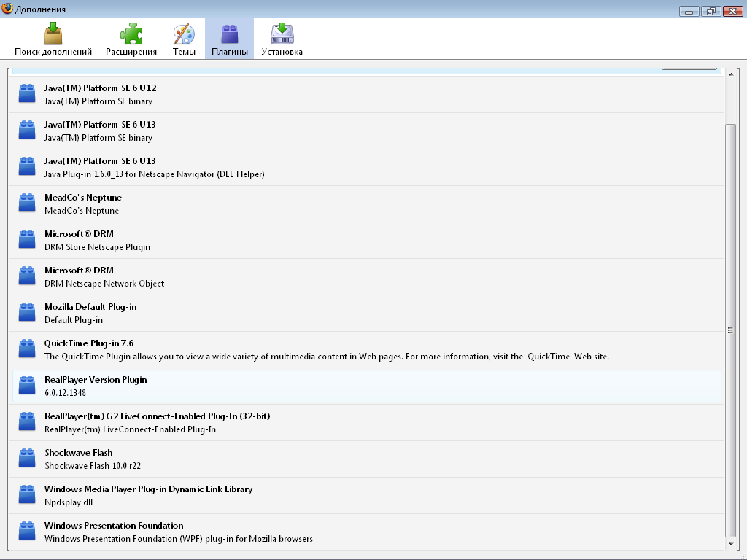This screenshot has width=747, height=560.
Task: Open the Темы themes tab
Action: click(184, 39)
